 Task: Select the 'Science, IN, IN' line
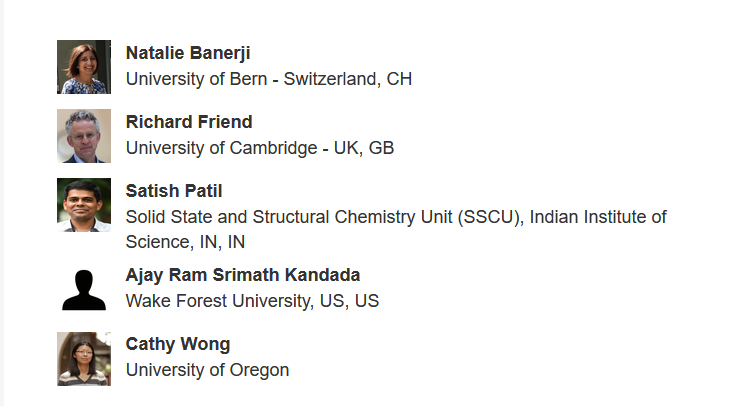(185, 242)
